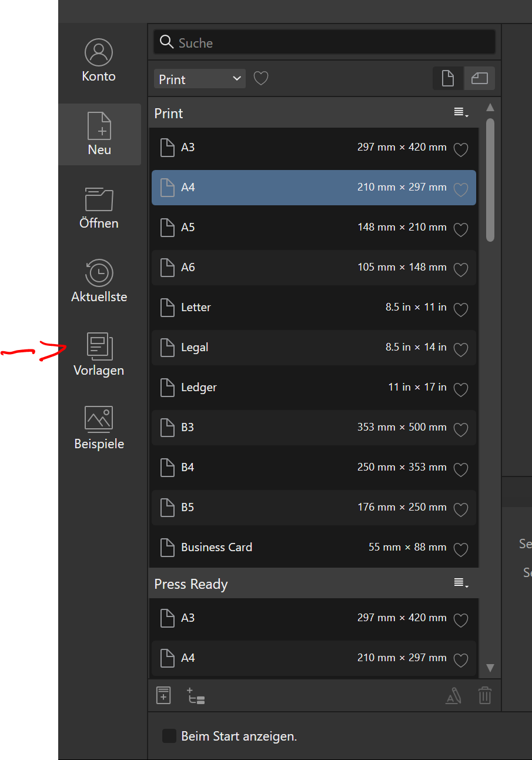The height and width of the screenshot is (760, 532).
Task: Open the Vorlagen templates section
Action: (x=98, y=354)
